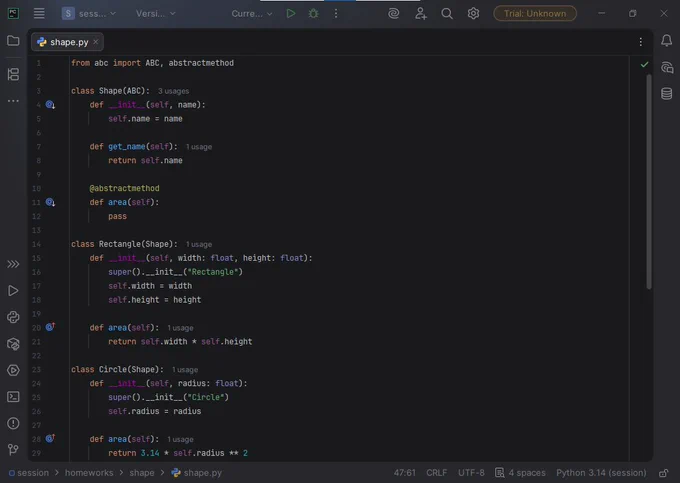Open IDE settings gear
The height and width of the screenshot is (483, 680).
[473, 13]
